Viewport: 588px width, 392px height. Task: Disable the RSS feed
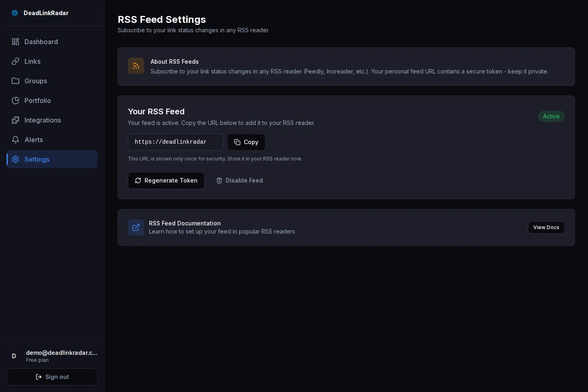[240, 180]
